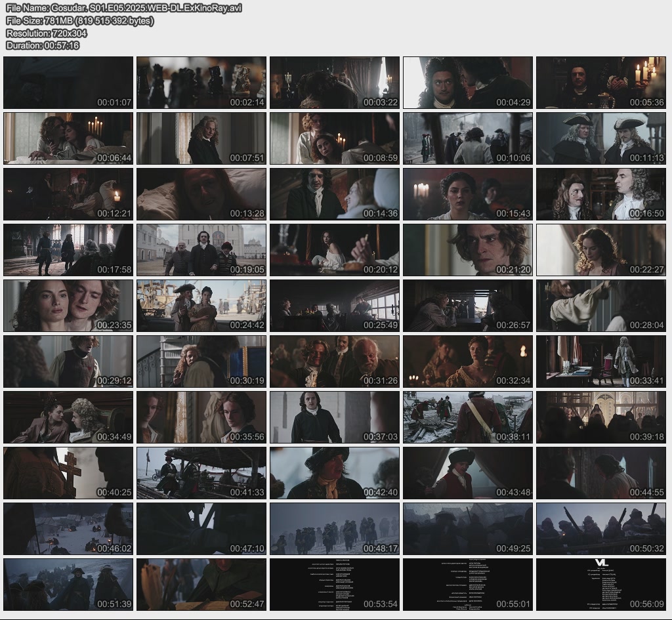Open the thumbnail at 00:43:48
This screenshot has height=620, width=672.
pyautogui.click(x=467, y=473)
